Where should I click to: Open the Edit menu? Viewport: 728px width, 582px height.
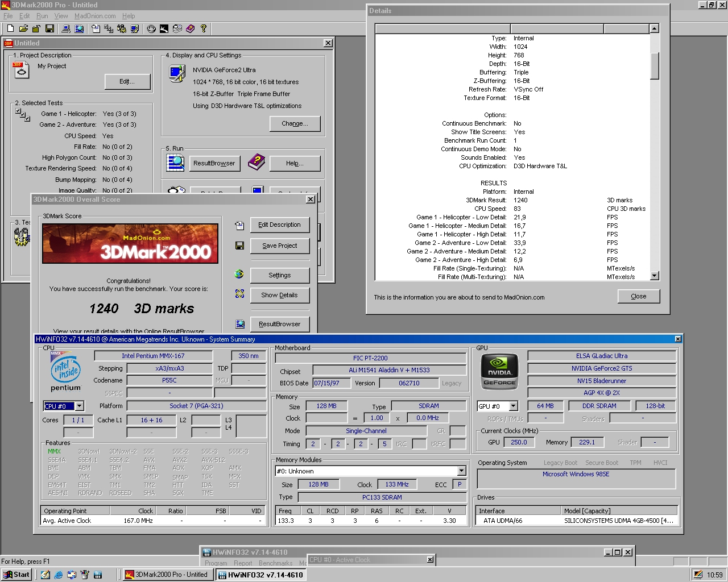pos(24,16)
